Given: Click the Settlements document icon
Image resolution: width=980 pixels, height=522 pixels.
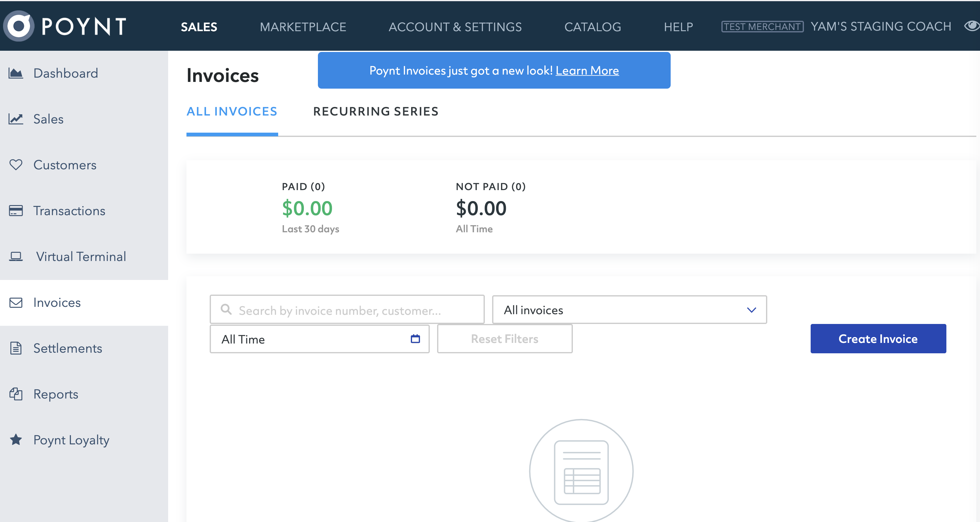Looking at the screenshot, I should click(16, 348).
